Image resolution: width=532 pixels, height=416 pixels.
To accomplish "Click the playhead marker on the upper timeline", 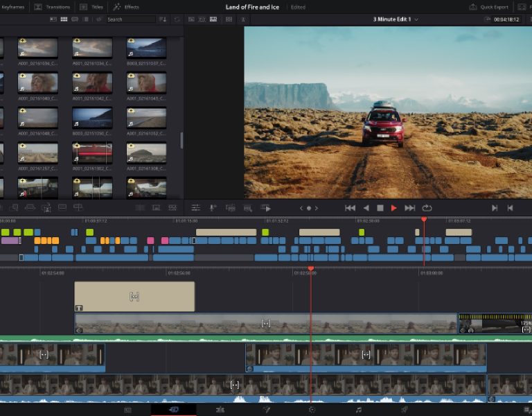I will (x=424, y=219).
